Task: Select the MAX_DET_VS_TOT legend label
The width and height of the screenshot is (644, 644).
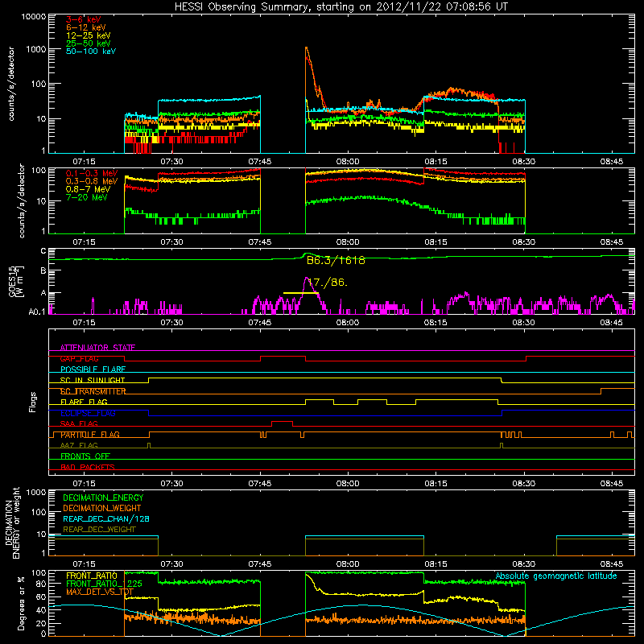Action: (100, 592)
